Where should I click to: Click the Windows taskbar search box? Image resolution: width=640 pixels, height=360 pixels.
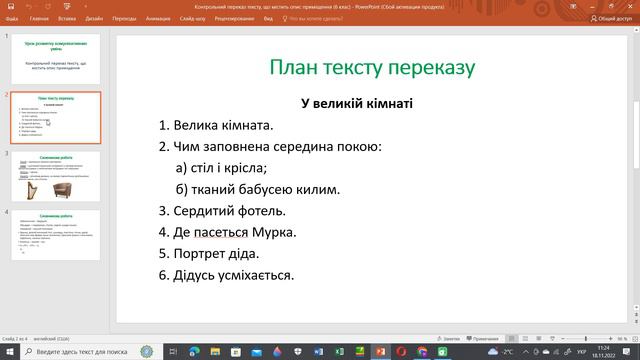[x=91, y=351]
